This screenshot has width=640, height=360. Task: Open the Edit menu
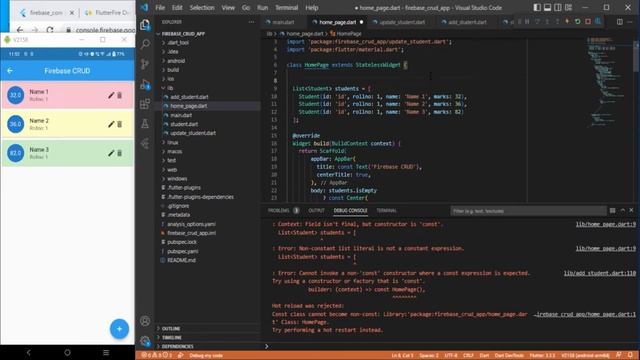click(177, 8)
